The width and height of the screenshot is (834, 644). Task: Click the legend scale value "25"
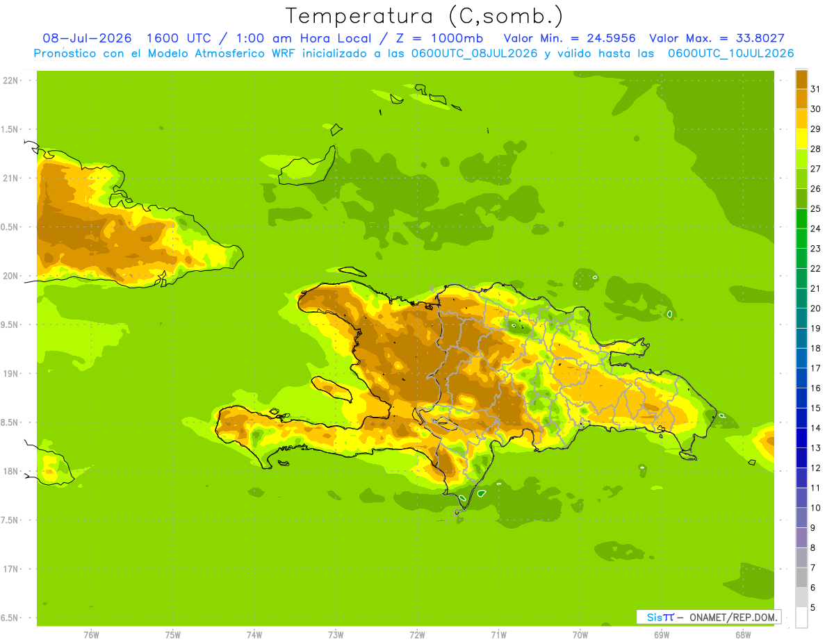point(815,208)
